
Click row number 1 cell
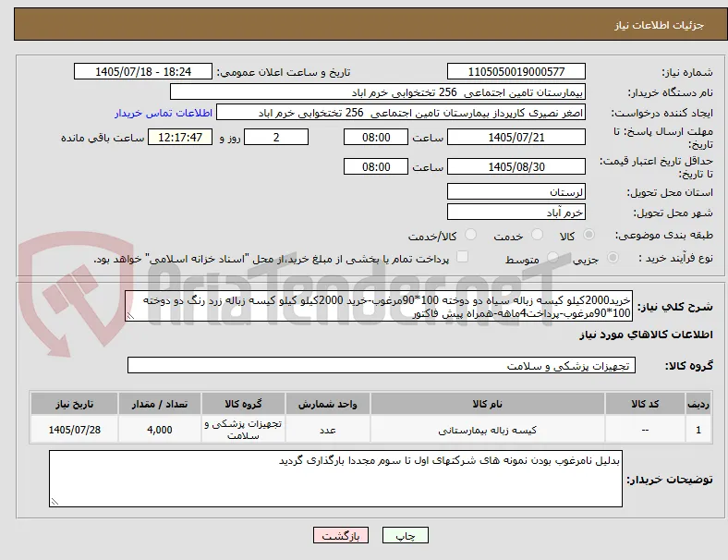698,430
